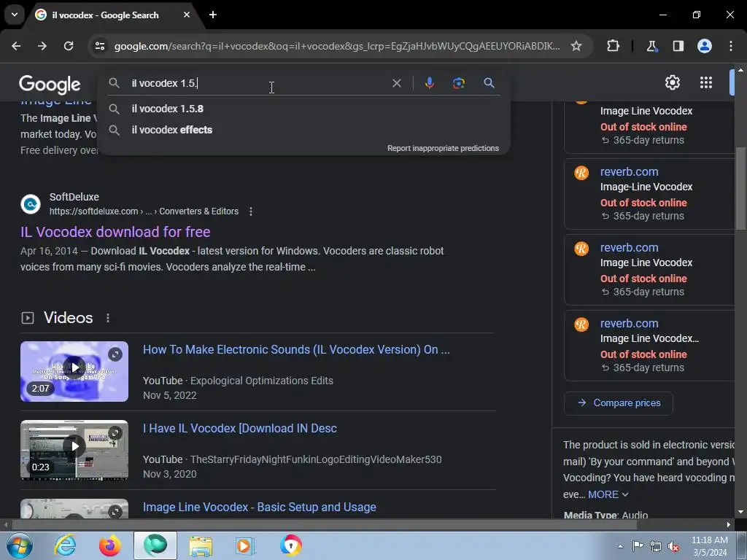Open the Chrome profile avatar
This screenshot has height=560, width=747.
click(x=704, y=46)
